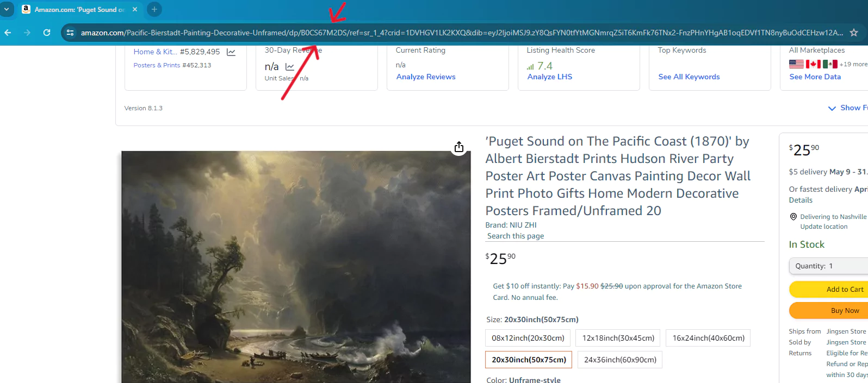This screenshot has width=868, height=383.
Task: Expand the Show Filters chevron
Action: (832, 108)
